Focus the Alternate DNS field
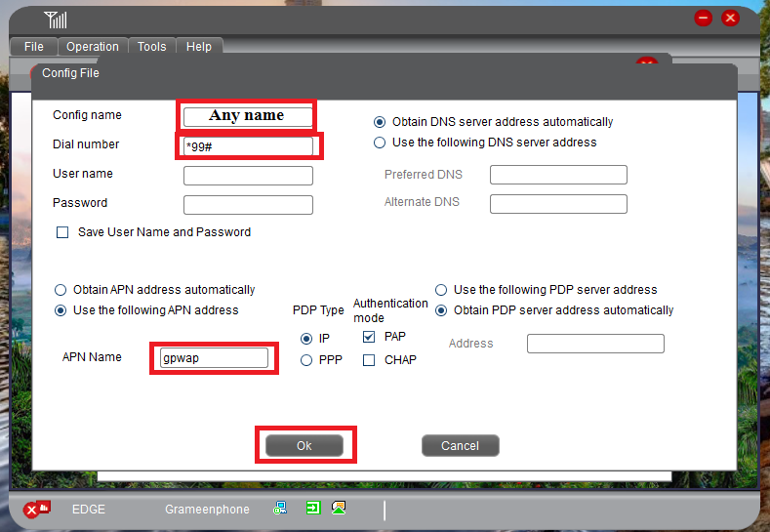This screenshot has width=770, height=532. pyautogui.click(x=558, y=204)
